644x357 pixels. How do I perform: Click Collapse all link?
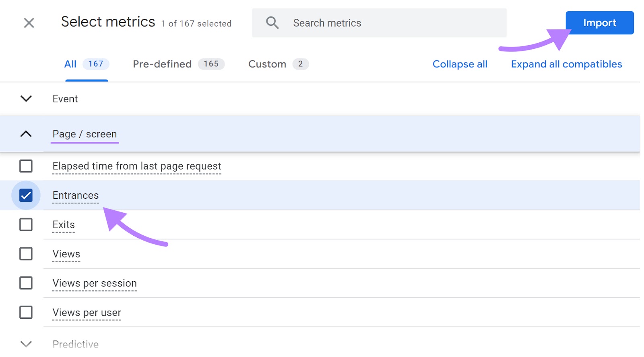pyautogui.click(x=460, y=64)
